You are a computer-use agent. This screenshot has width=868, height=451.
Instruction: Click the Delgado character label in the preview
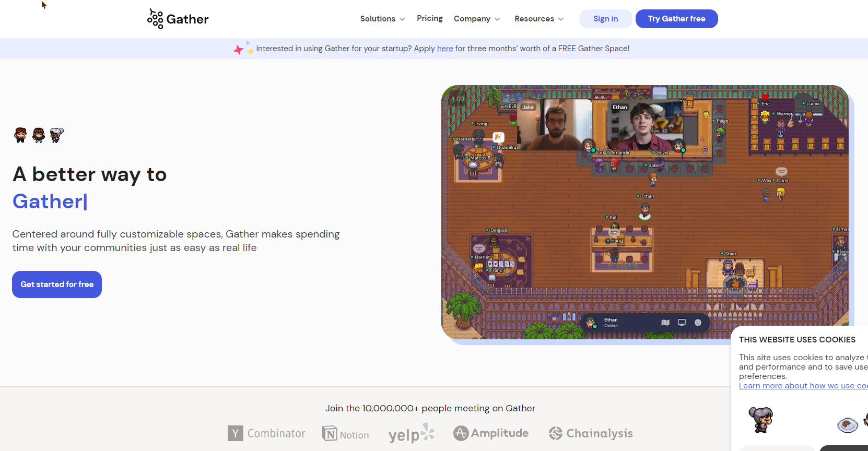[x=497, y=230]
